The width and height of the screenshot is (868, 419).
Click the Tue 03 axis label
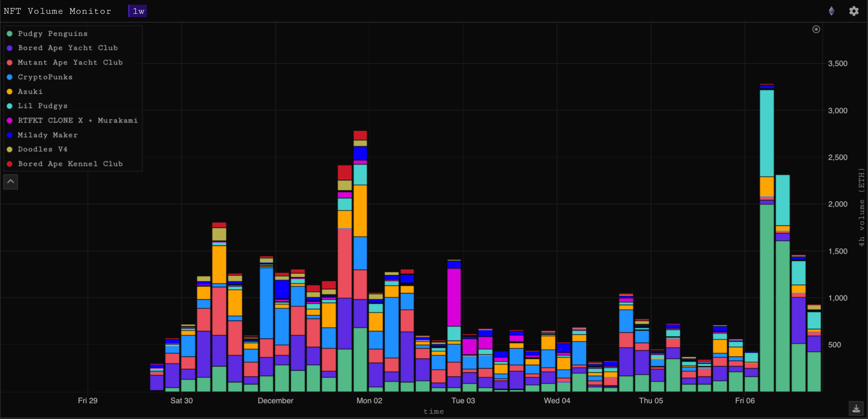[x=463, y=401]
